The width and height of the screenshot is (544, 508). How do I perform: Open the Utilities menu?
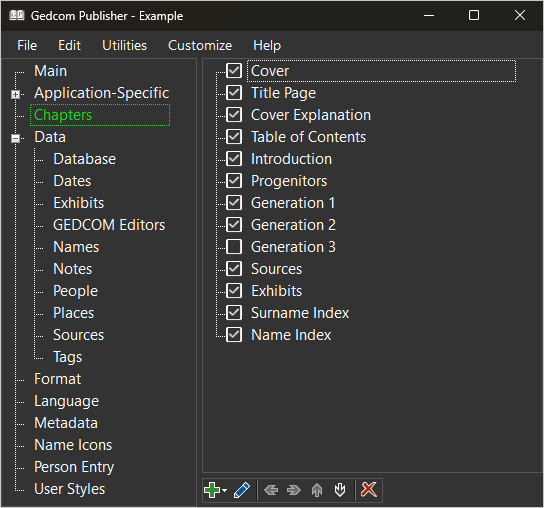point(124,45)
